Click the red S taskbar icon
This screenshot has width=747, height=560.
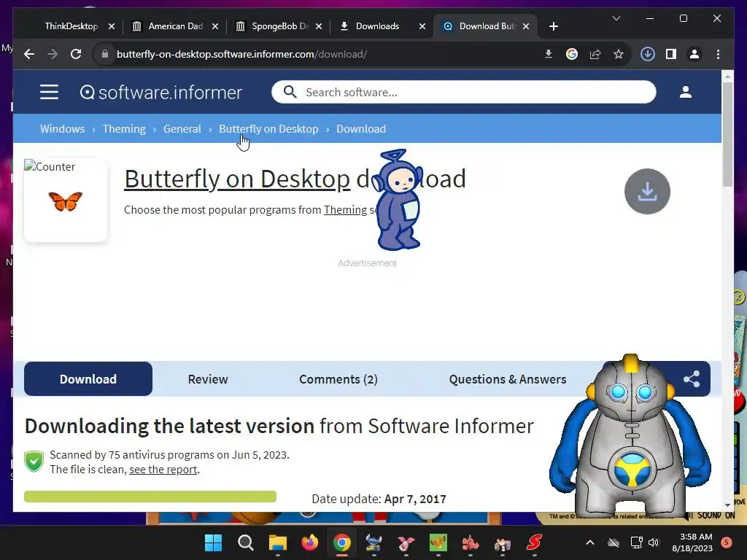(534, 542)
